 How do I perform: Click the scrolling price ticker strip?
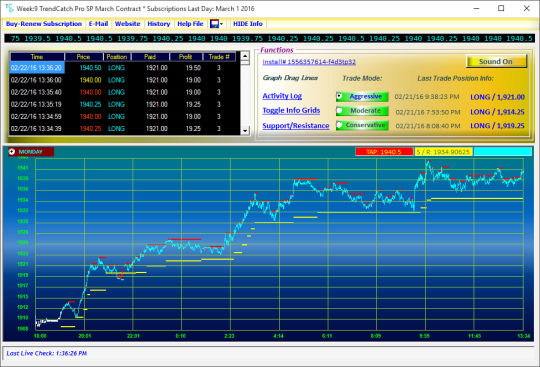click(269, 38)
